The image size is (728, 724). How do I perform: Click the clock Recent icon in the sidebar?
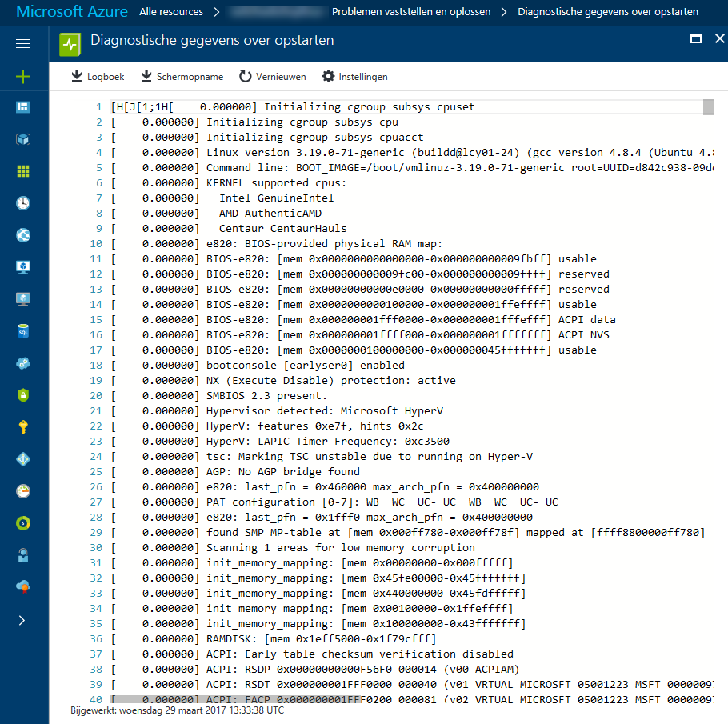coord(22,203)
